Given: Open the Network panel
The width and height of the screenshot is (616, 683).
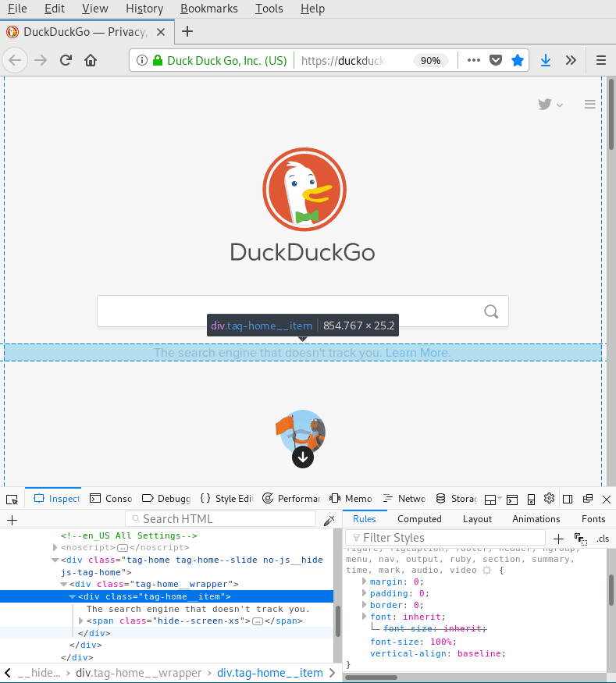Looking at the screenshot, I should coord(404,499).
